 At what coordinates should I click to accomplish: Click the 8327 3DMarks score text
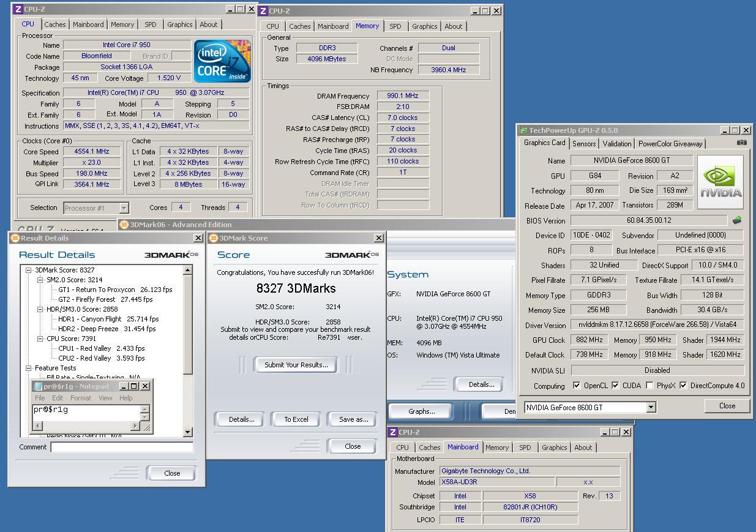tap(296, 288)
